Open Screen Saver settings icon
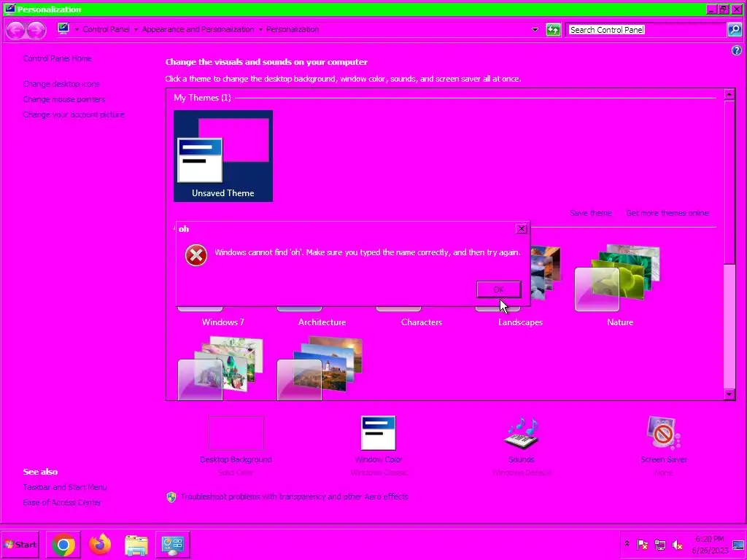The width and height of the screenshot is (747, 560). tap(663, 433)
